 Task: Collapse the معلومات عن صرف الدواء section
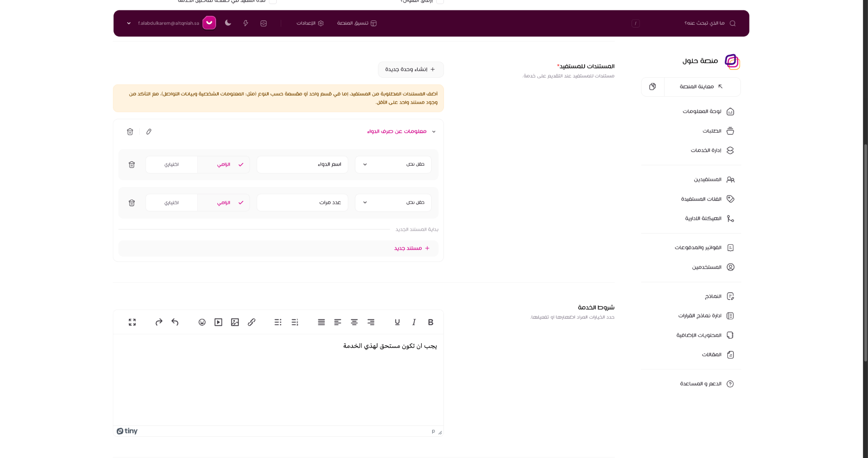point(434,131)
